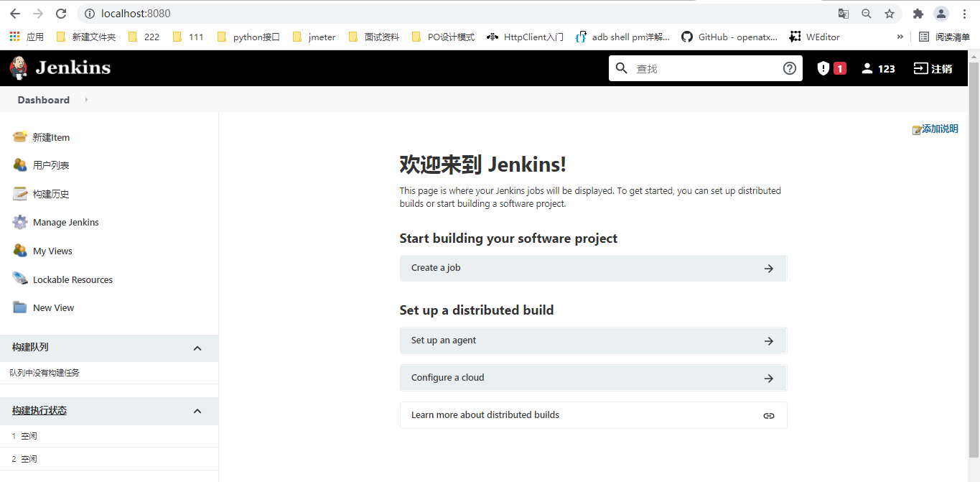Click the 队列中没有构建任务 text

tap(45, 373)
